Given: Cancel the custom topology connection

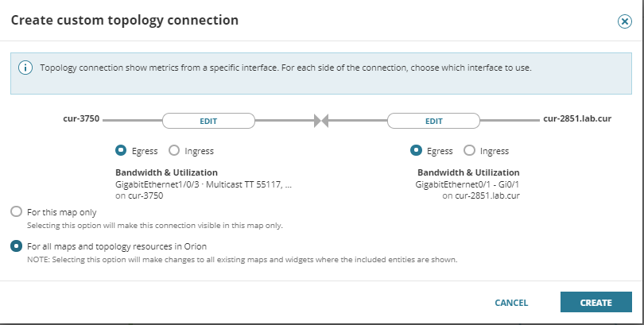Looking at the screenshot, I should [511, 303].
